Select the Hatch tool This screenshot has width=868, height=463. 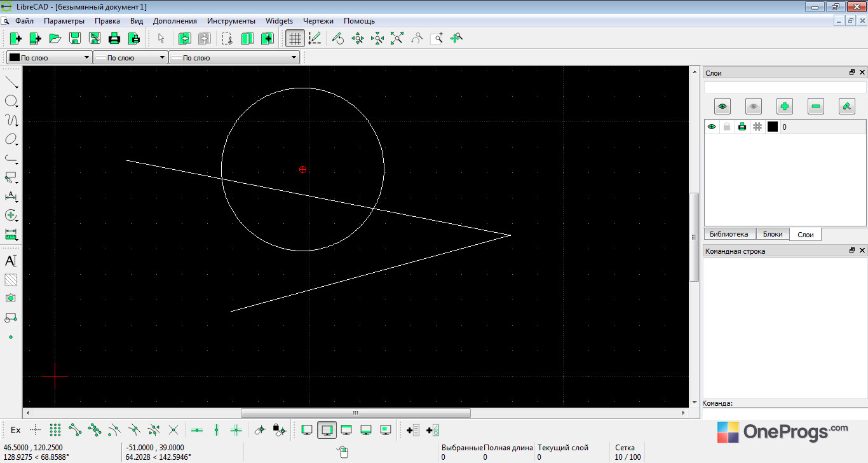(11, 280)
